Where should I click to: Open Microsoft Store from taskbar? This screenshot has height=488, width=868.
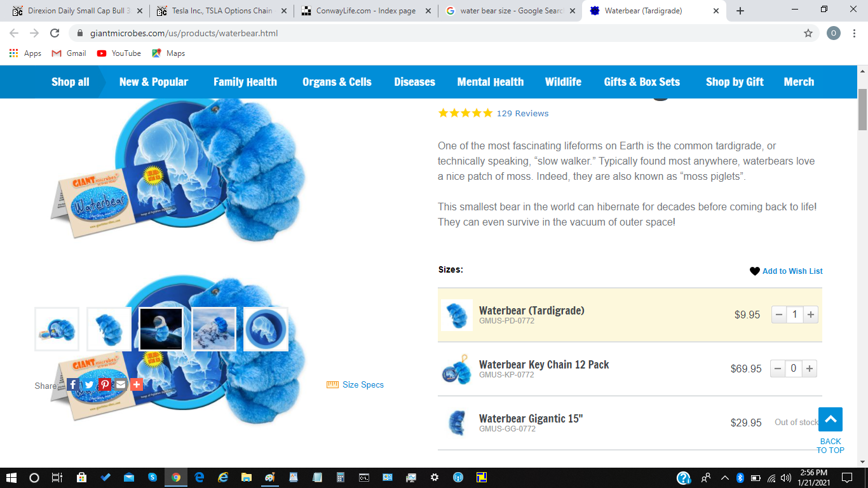81,477
